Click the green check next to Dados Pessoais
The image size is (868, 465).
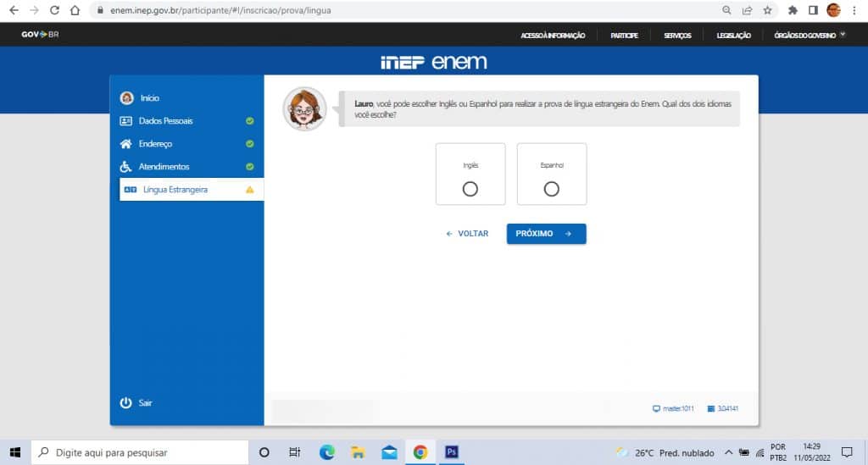coord(250,121)
